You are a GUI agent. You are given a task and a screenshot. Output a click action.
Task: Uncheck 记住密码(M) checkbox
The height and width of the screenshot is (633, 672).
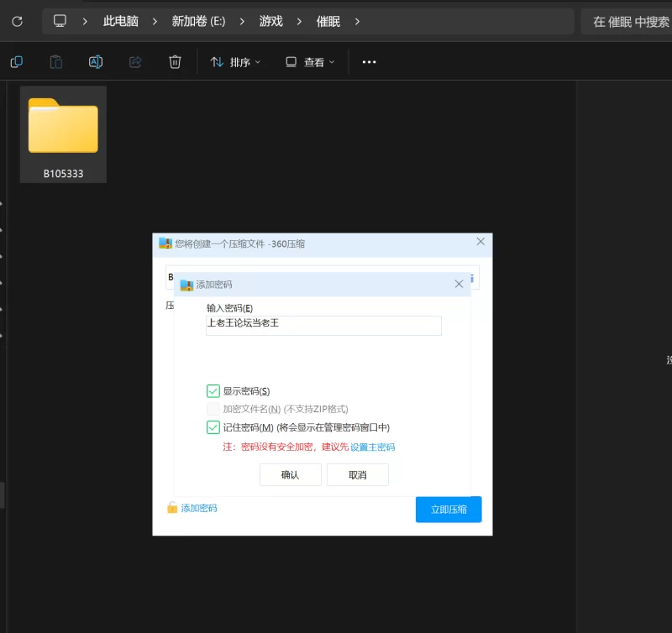click(213, 427)
